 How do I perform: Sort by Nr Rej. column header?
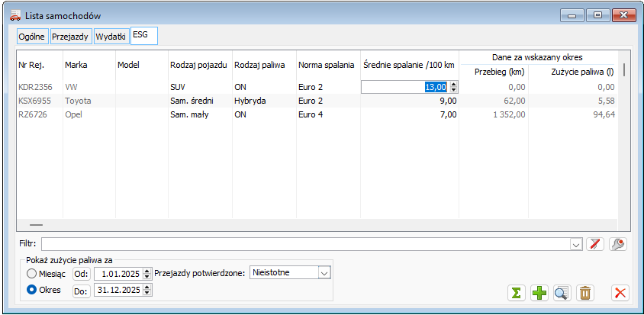40,65
